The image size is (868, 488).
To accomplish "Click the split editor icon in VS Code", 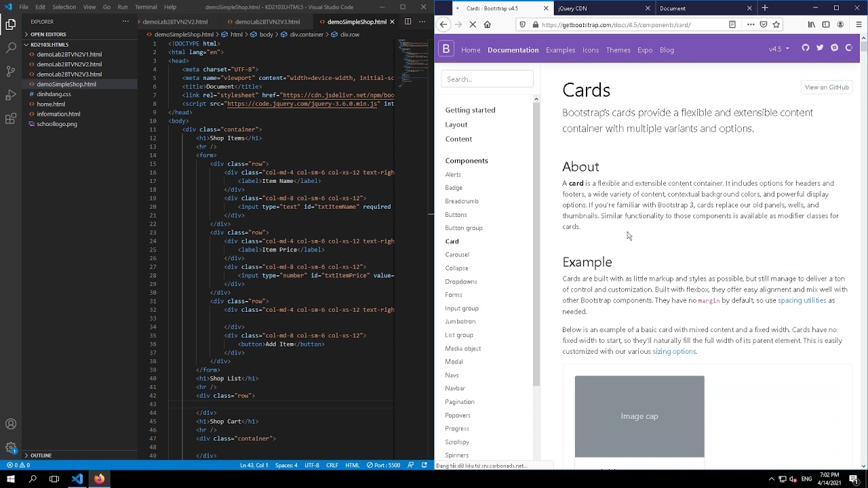I will [408, 22].
